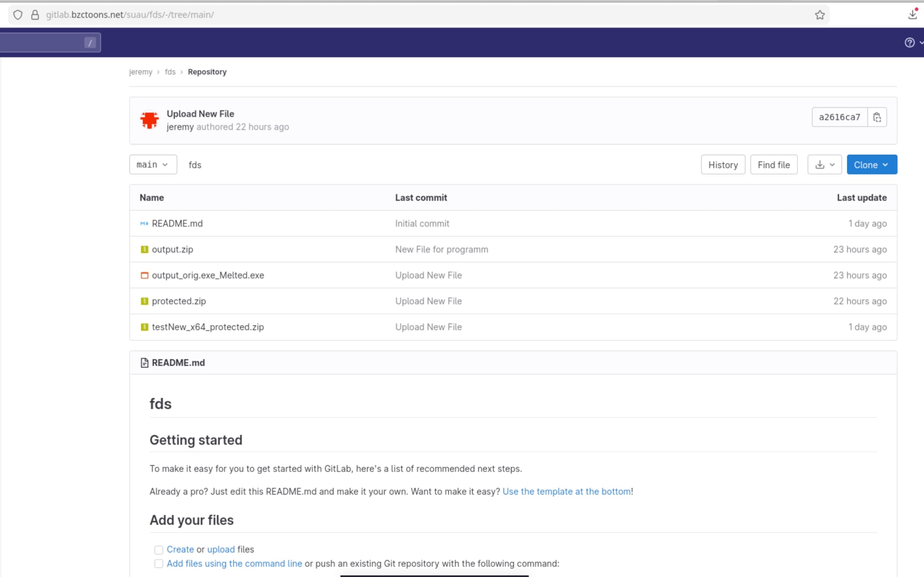Click the red jeremy avatar icon
Viewport: 924px width, 577px height.
(x=149, y=120)
